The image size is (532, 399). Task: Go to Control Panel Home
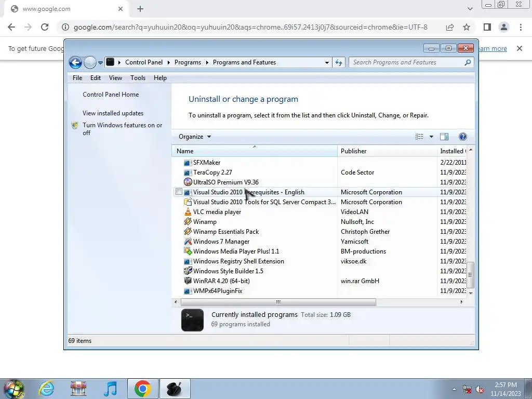pyautogui.click(x=111, y=95)
